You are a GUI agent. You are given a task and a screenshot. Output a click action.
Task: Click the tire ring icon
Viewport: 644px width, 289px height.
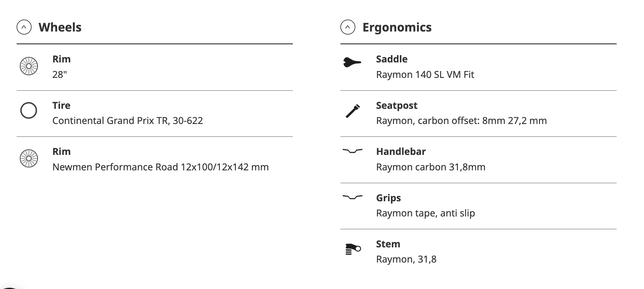pos(29,111)
